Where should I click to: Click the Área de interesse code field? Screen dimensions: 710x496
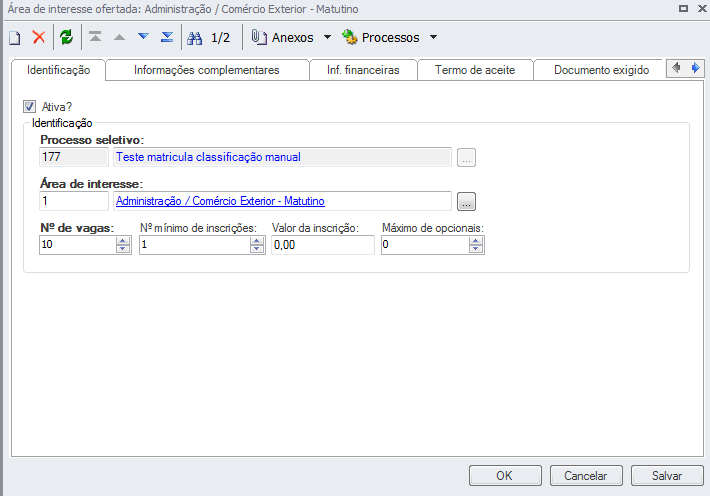coord(74,201)
